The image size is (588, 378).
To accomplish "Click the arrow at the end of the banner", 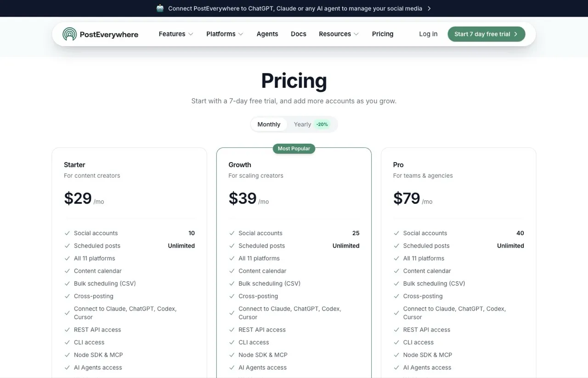I will click(x=429, y=8).
